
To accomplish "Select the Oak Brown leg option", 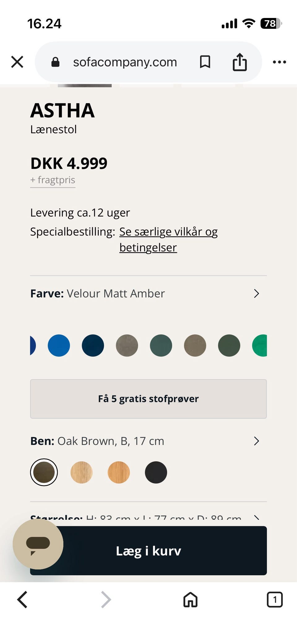I will 44,472.
